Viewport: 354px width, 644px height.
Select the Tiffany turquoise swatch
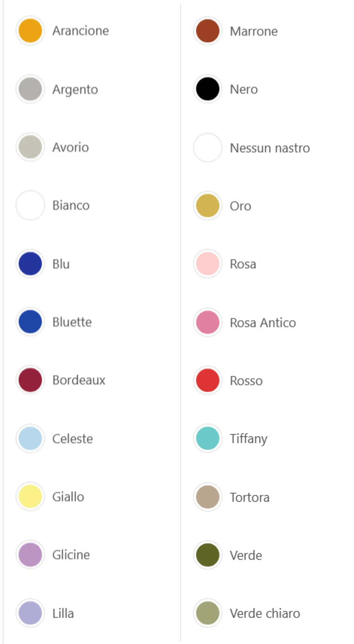click(208, 438)
